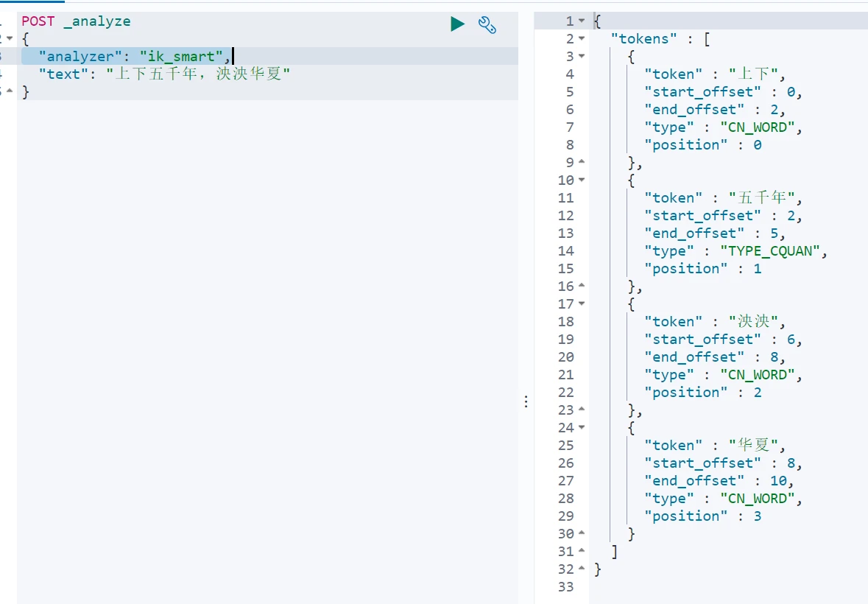Click the closing brace fold arrow in request editor

tap(10, 92)
